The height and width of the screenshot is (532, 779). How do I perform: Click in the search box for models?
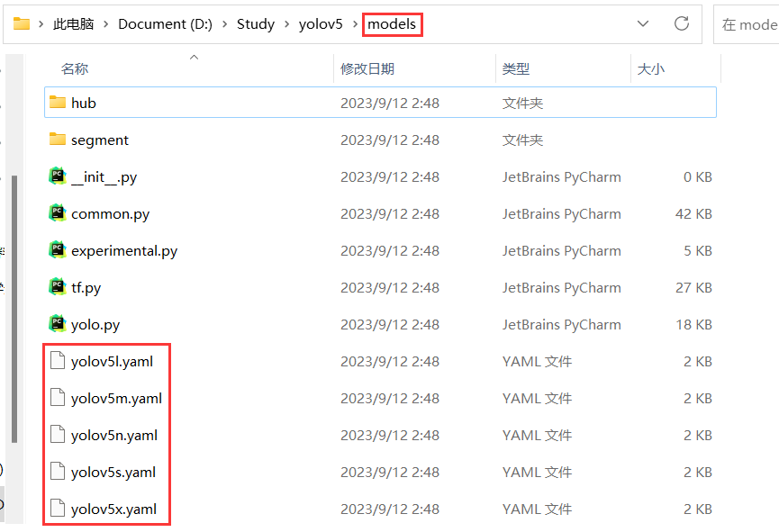pyautogui.click(x=747, y=23)
